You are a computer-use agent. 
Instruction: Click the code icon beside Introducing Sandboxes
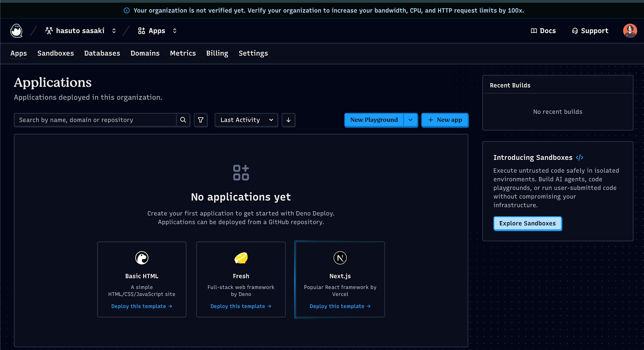[580, 157]
